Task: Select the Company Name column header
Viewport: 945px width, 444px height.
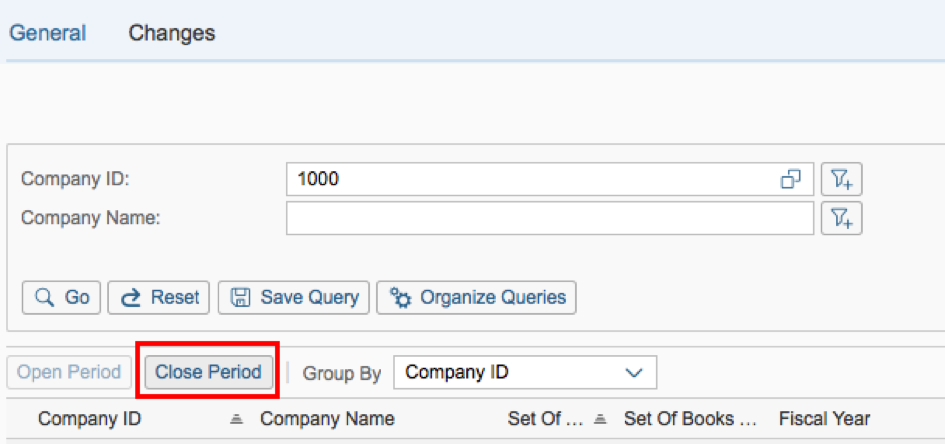Action: (327, 419)
